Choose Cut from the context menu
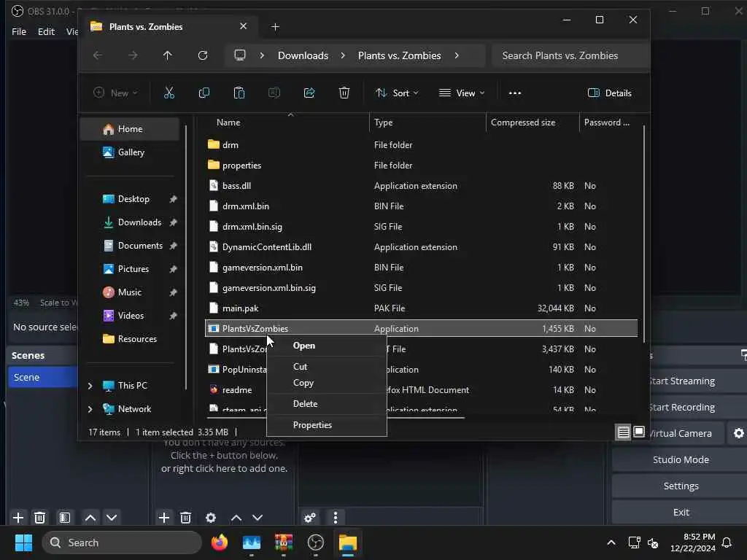 [327, 367]
